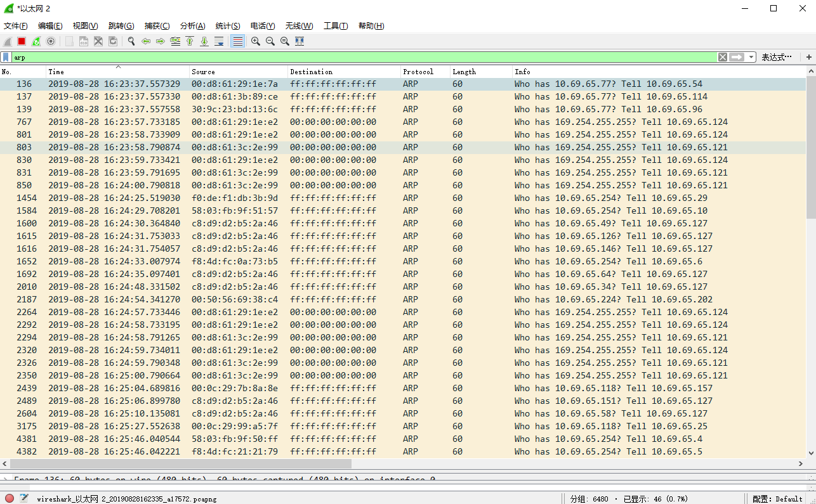Image resolution: width=816 pixels, height=504 pixels.
Task: Sort by the Length column header
Action: (482, 72)
